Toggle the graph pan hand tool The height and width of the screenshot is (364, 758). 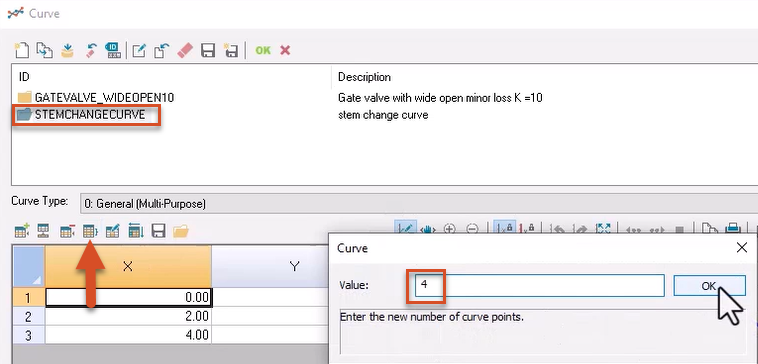pos(428,229)
